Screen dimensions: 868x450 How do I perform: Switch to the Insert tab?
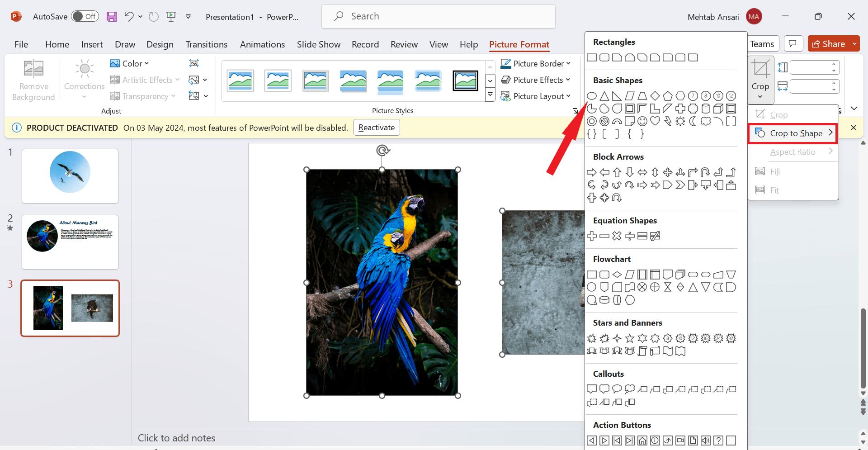pyautogui.click(x=92, y=44)
